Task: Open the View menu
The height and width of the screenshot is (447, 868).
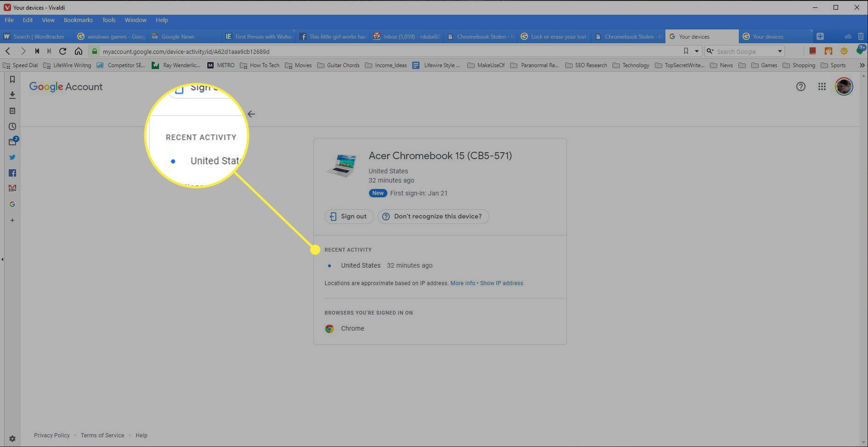Action: [x=48, y=20]
